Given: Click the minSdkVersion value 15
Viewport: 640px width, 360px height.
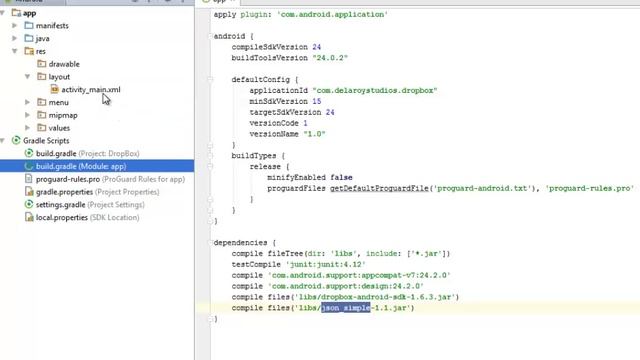Looking at the screenshot, I should (x=317, y=101).
